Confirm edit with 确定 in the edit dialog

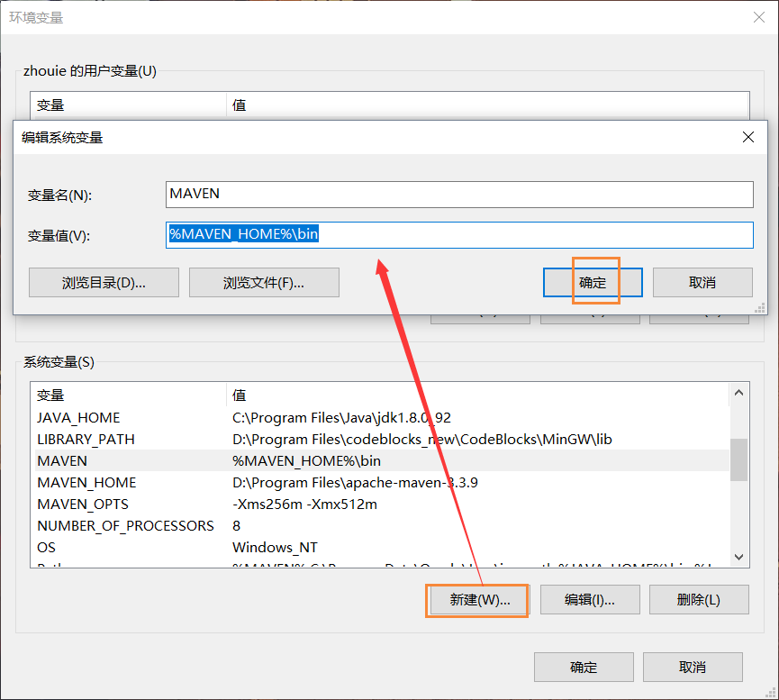pyautogui.click(x=593, y=282)
